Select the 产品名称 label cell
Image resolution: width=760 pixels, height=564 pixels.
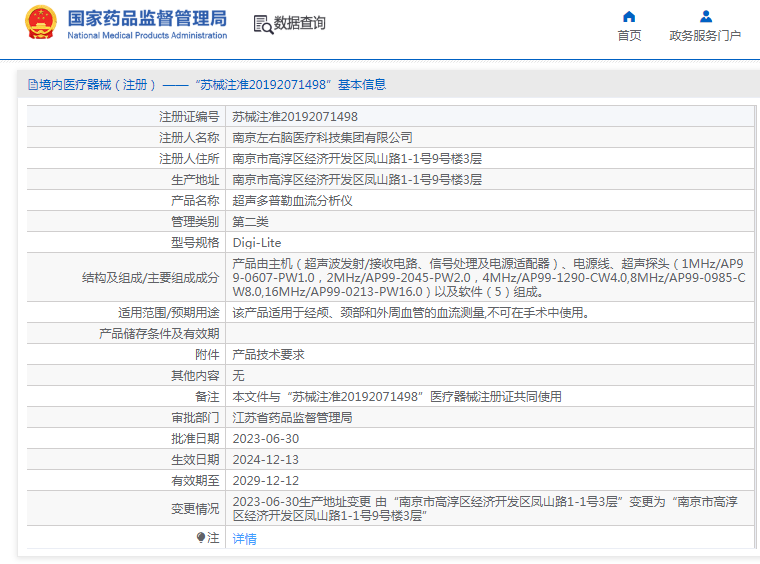point(127,201)
